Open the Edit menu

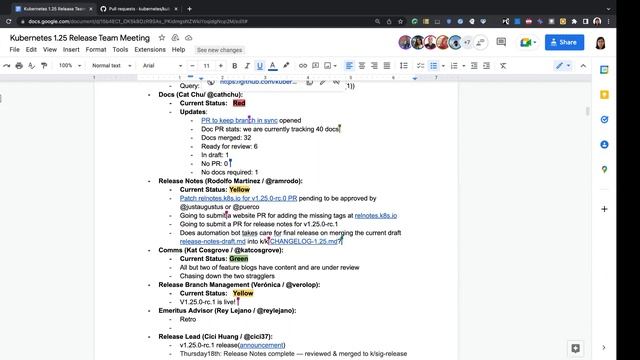[31, 49]
